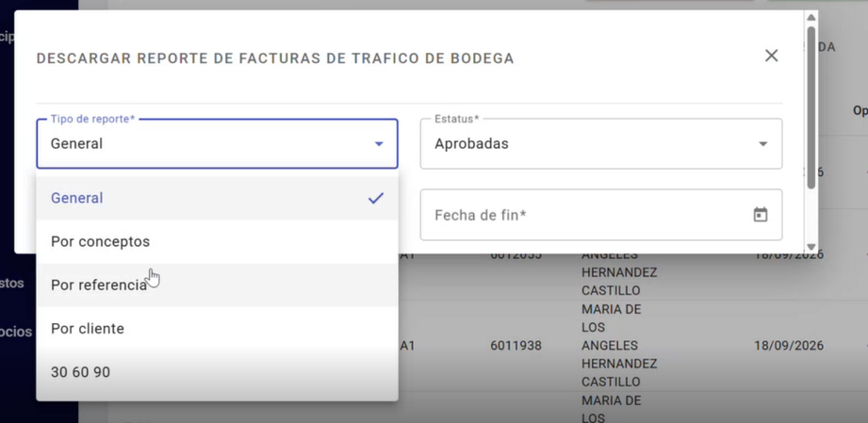Choose Por referencia report type

[x=217, y=285]
